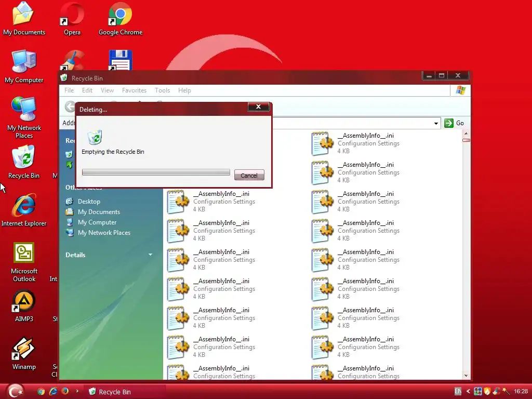Click the deletion progress bar
Screen dimensions: 532x399
click(156, 172)
